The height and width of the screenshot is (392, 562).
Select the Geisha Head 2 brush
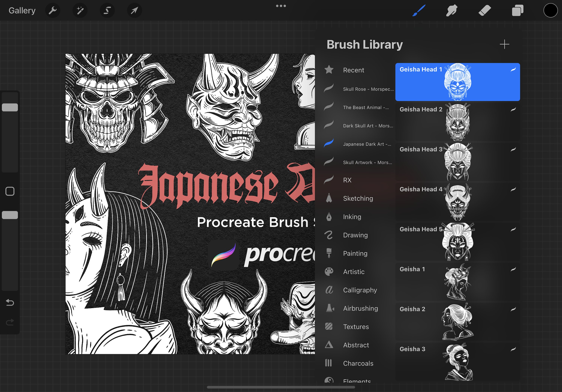point(457,122)
